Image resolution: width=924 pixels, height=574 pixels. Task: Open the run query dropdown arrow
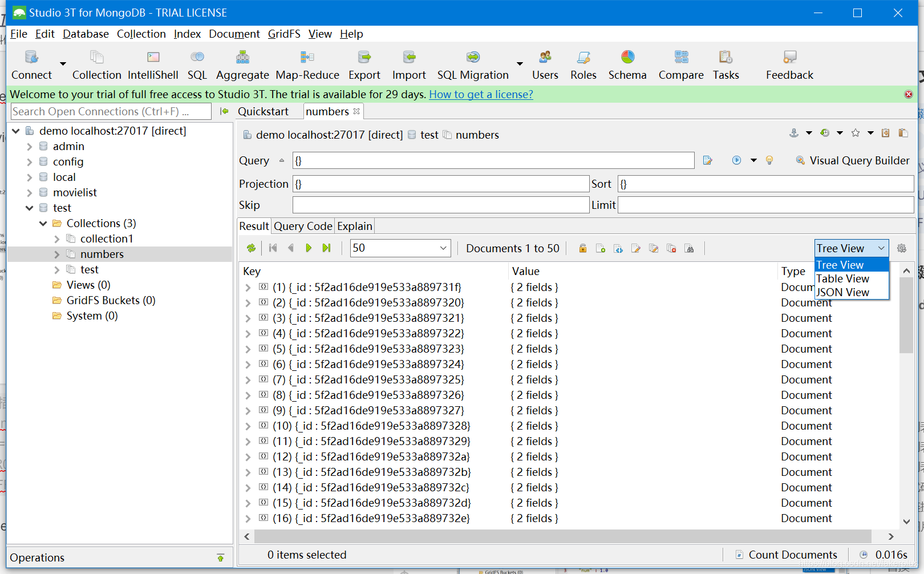coord(753,160)
